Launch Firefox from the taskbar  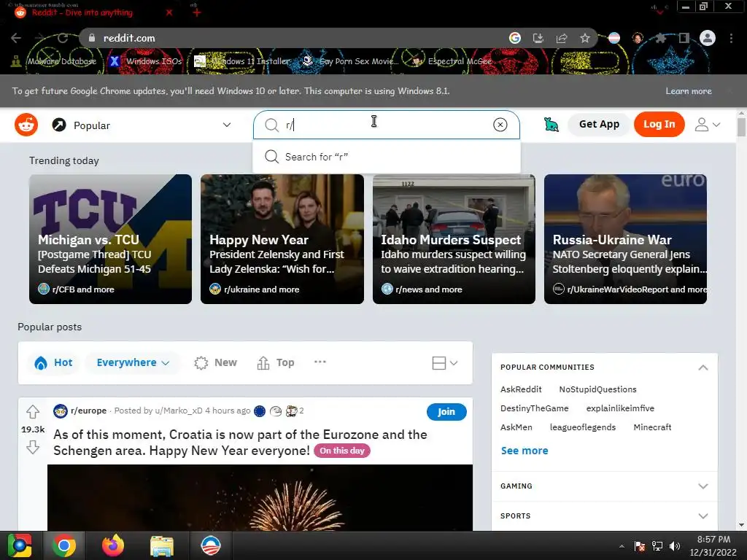pos(113,545)
